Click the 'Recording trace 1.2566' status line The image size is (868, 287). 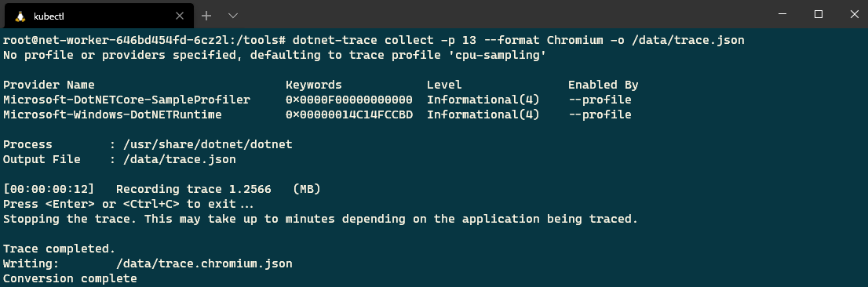coord(193,190)
